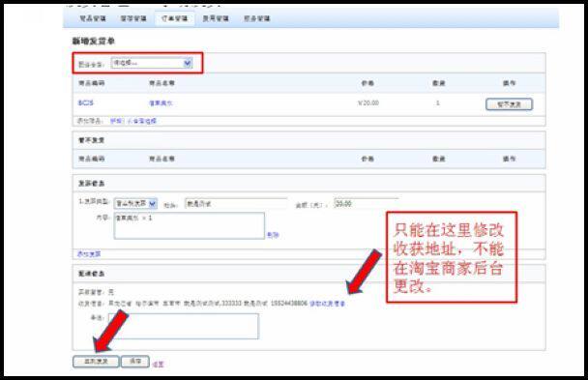Select the ¥20.00 price cell
The height and width of the screenshot is (380, 588).
point(368,102)
